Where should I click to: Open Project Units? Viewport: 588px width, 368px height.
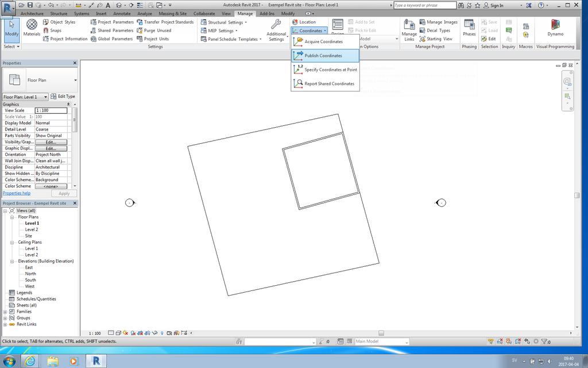pyautogui.click(x=153, y=39)
